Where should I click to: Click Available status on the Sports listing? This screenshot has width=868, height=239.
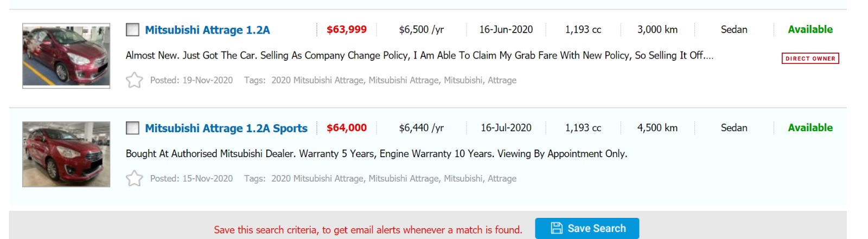point(810,128)
